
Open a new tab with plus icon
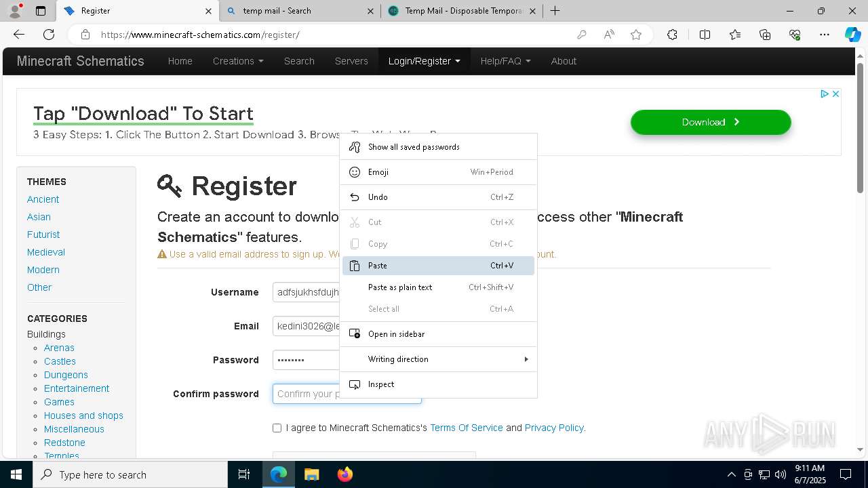point(555,11)
